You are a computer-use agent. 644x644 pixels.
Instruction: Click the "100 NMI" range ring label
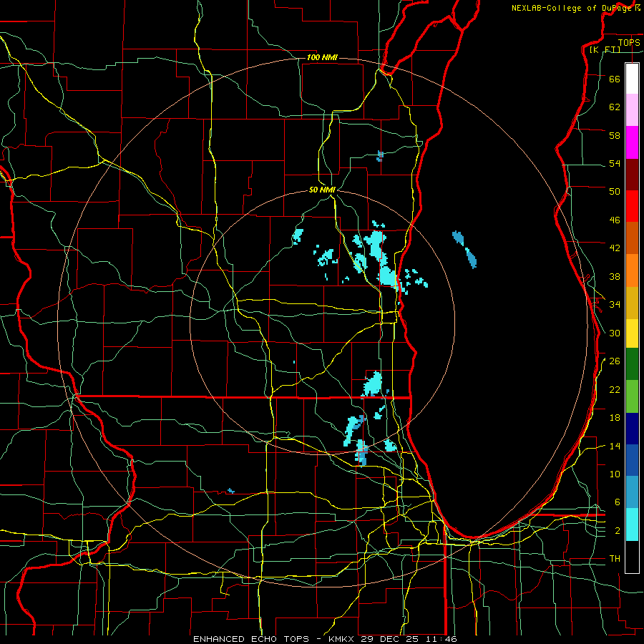click(322, 57)
